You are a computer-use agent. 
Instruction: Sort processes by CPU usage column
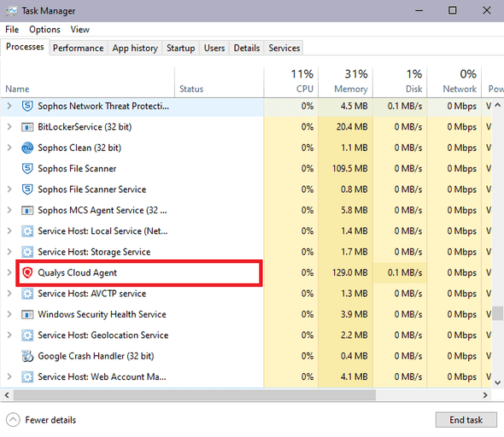(x=291, y=82)
